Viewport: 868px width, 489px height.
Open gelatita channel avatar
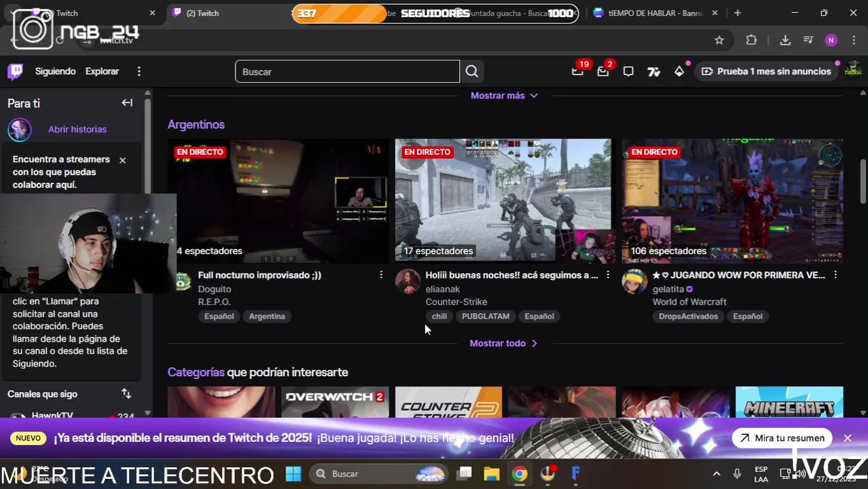634,281
